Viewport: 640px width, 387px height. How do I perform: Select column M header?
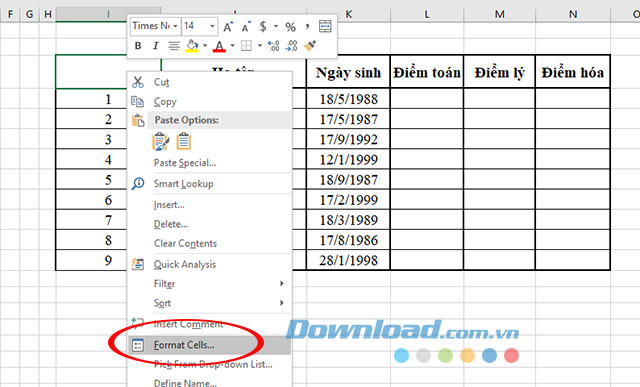[499, 14]
